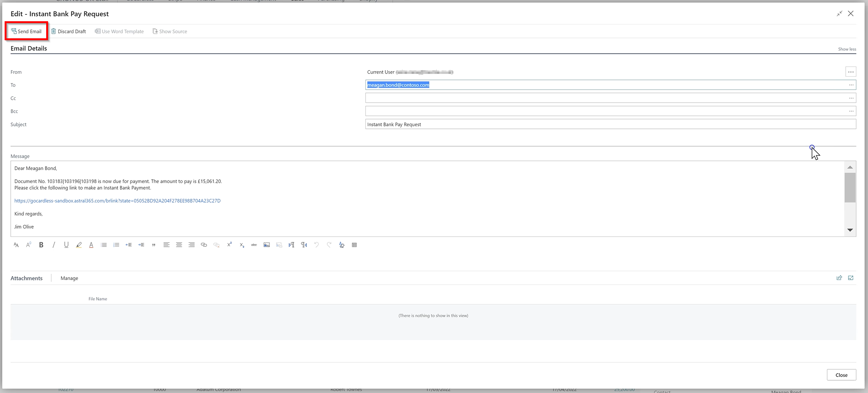Open the GoCardless payment link in message
868x393 pixels.
tap(117, 201)
